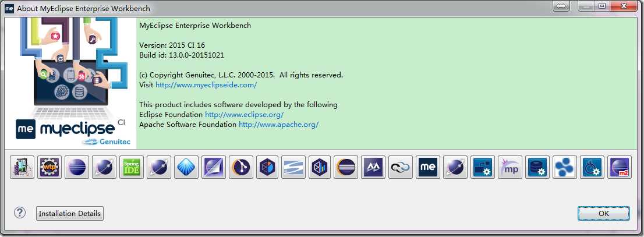
Task: Follow the www.eclipse.org link
Action: click(x=245, y=115)
